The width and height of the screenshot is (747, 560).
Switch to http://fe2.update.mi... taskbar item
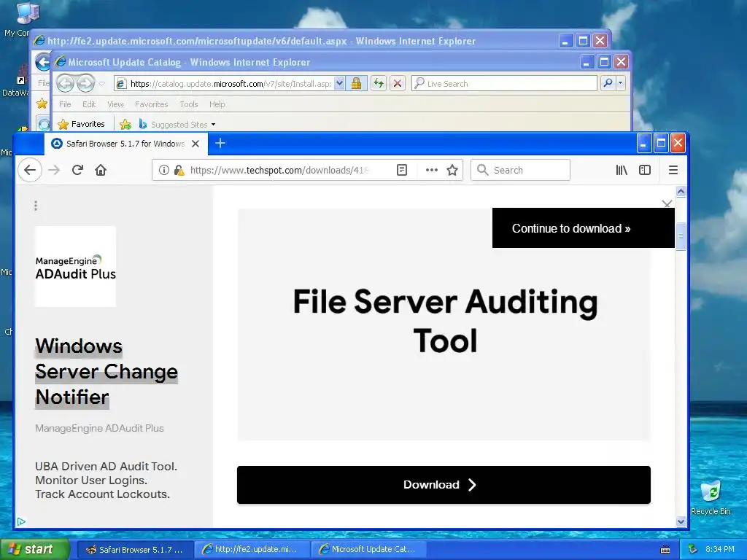pos(252,550)
